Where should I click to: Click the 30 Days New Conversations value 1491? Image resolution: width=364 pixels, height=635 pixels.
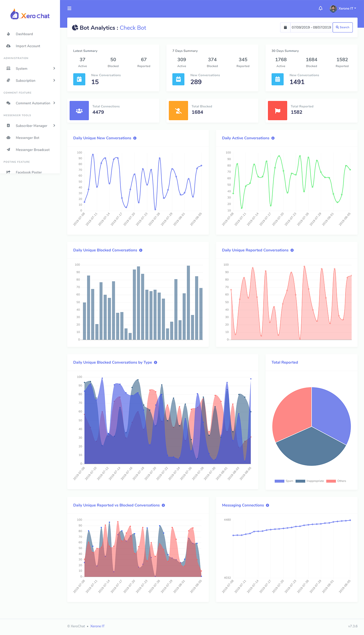pos(297,82)
